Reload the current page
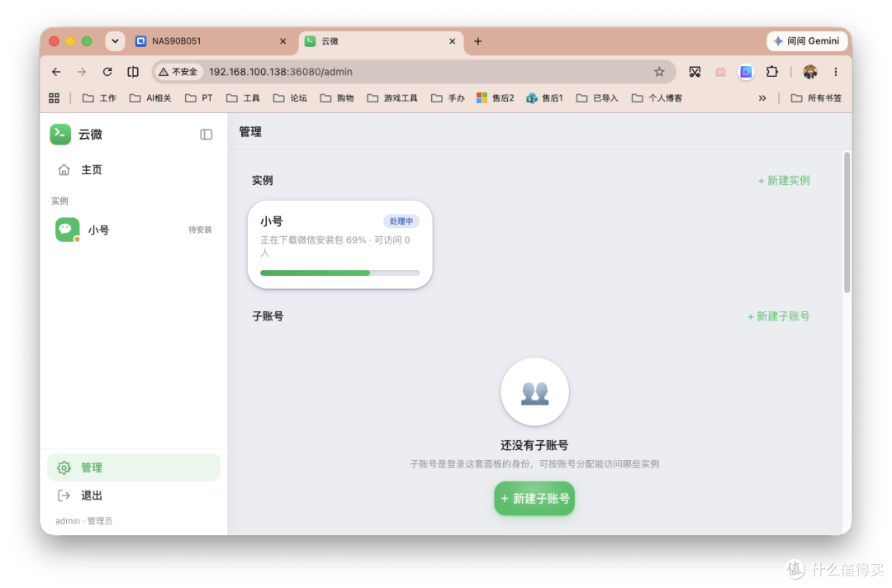 click(x=107, y=72)
